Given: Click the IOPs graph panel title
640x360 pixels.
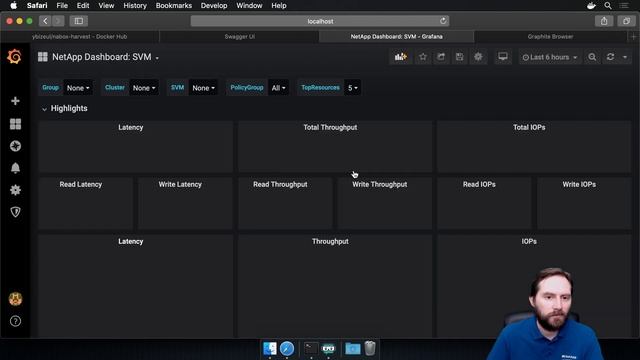Looking at the screenshot, I should click(x=529, y=242).
